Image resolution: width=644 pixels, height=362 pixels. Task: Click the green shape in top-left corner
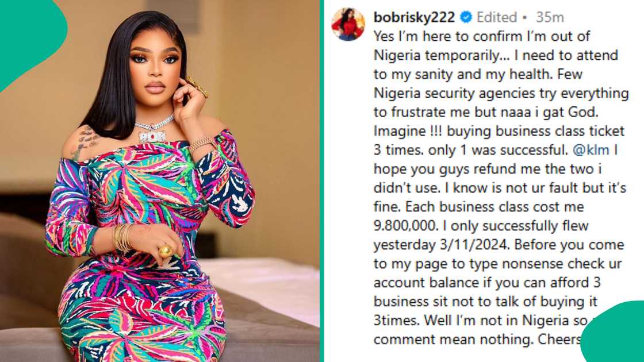(x=29, y=37)
